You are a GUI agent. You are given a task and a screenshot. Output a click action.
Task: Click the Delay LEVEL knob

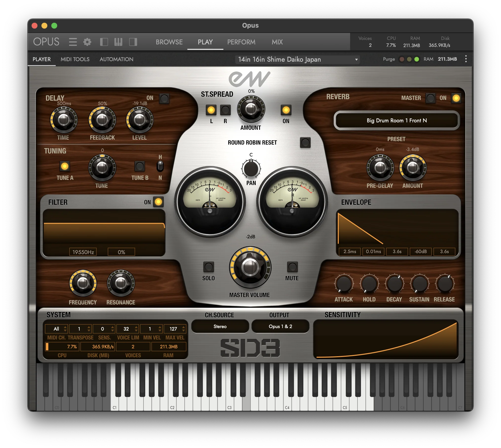140,120
